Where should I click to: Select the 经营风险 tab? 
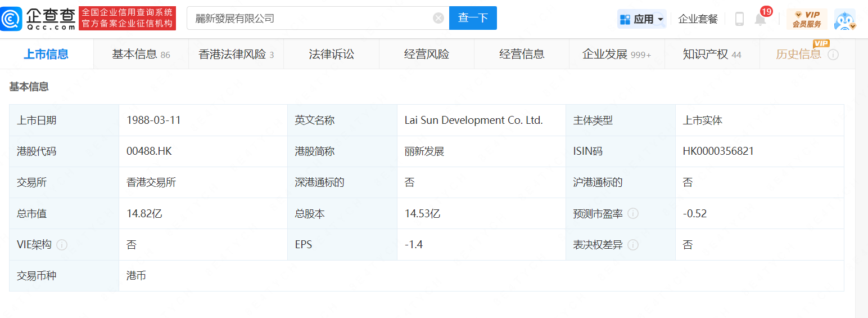click(426, 55)
